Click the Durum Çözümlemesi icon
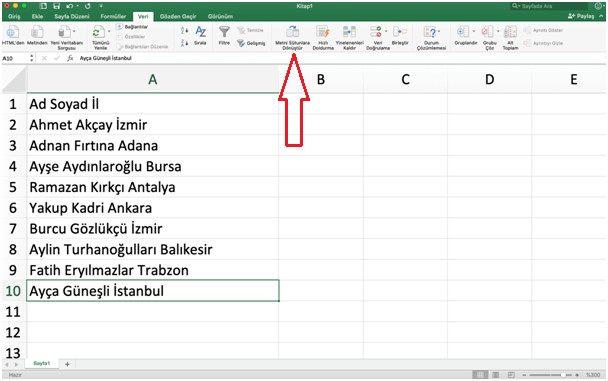Screen dimensions: 608x381 430,32
